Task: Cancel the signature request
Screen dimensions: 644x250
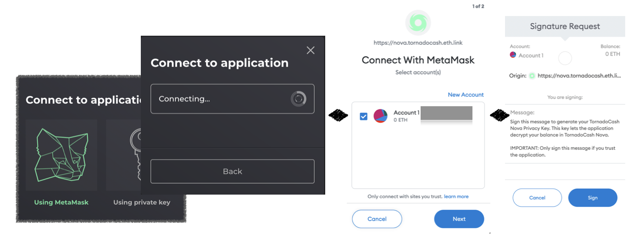Action: point(537,198)
